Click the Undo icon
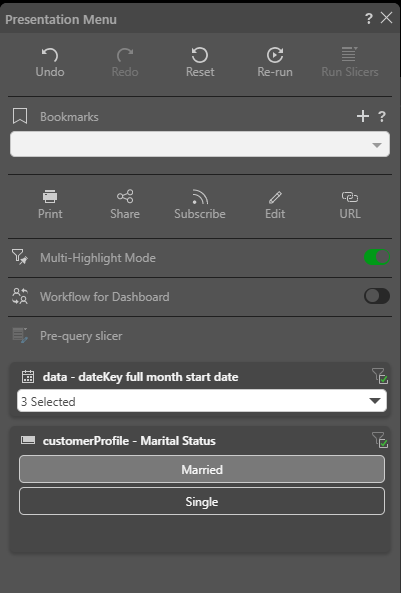Screen dimensions: 401x593 pyautogui.click(x=50, y=55)
